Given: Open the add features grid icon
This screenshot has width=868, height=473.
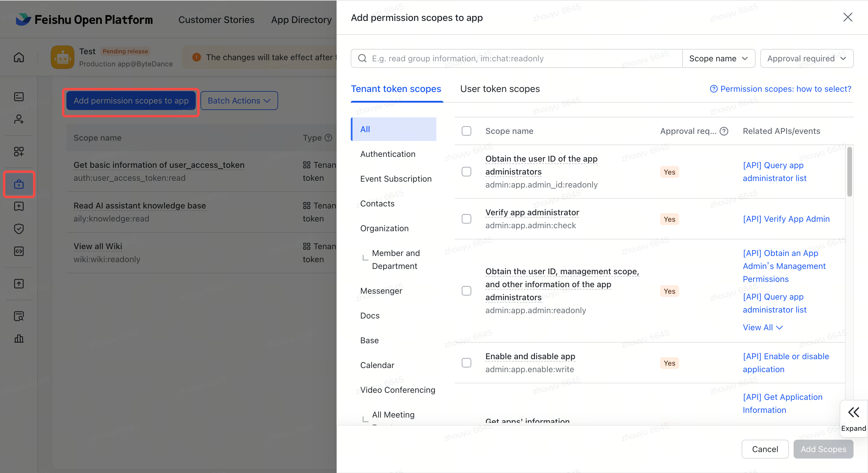Looking at the screenshot, I should tap(19, 152).
